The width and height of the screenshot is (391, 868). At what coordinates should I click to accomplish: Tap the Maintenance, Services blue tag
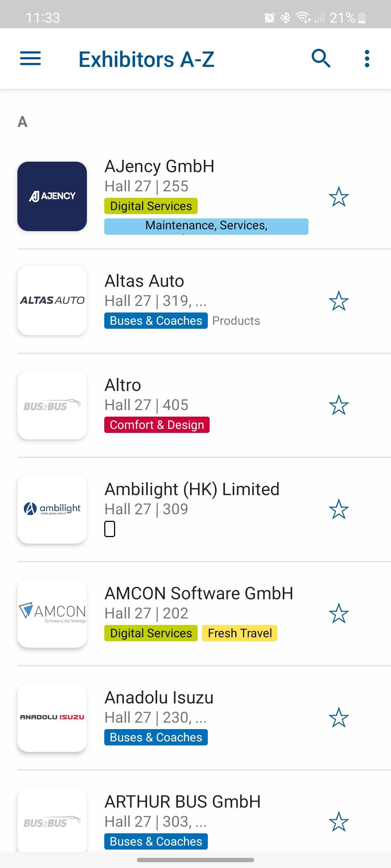tap(206, 226)
